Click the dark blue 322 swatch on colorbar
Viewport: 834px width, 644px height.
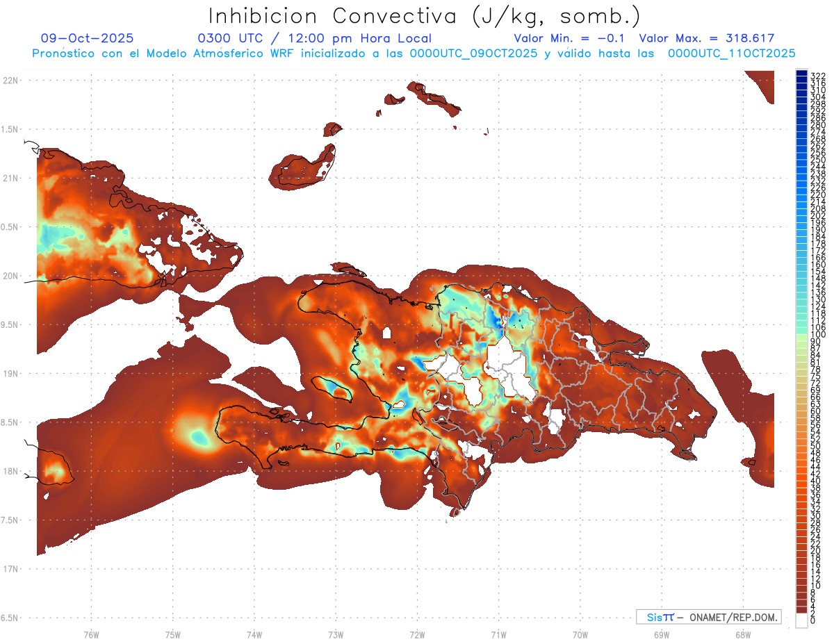(x=801, y=74)
